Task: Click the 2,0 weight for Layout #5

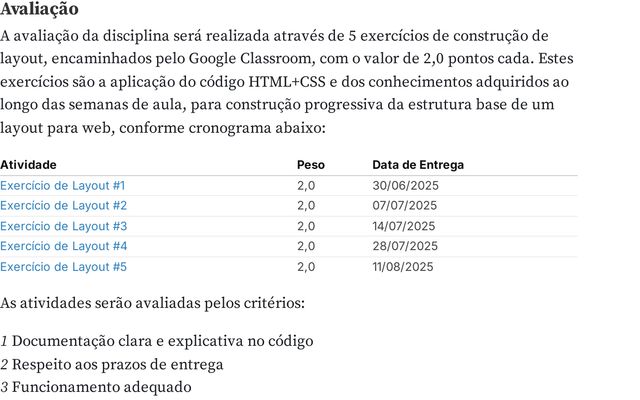Action: tap(306, 266)
